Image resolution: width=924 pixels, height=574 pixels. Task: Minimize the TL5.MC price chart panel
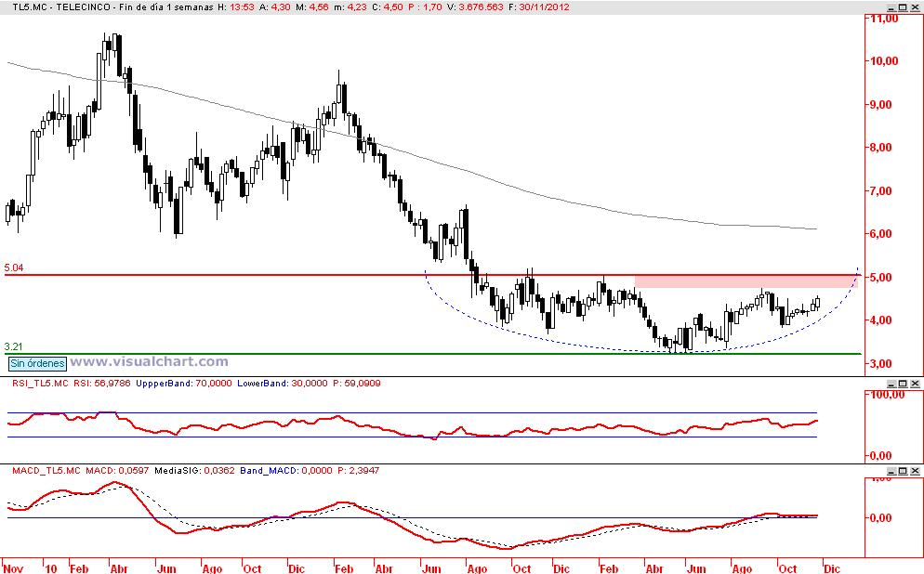click(891, 7)
